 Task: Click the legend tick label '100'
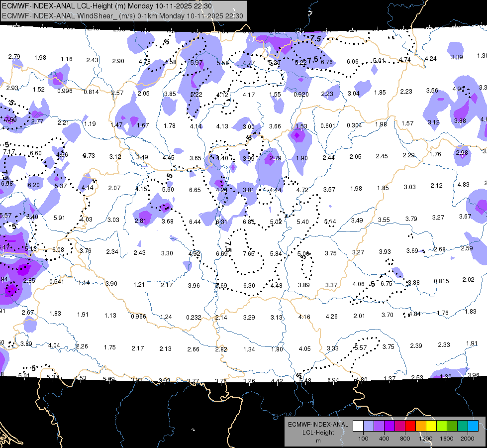click(363, 439)
